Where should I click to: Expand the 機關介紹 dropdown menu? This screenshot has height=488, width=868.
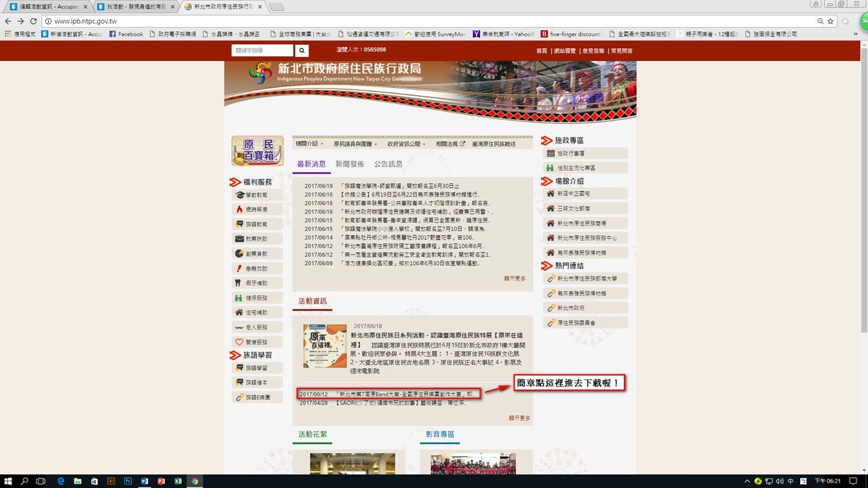coord(309,144)
